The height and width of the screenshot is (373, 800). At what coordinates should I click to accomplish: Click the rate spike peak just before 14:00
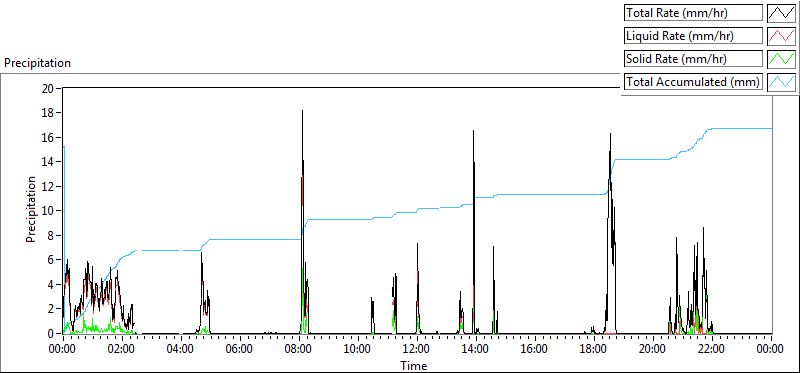(473, 131)
